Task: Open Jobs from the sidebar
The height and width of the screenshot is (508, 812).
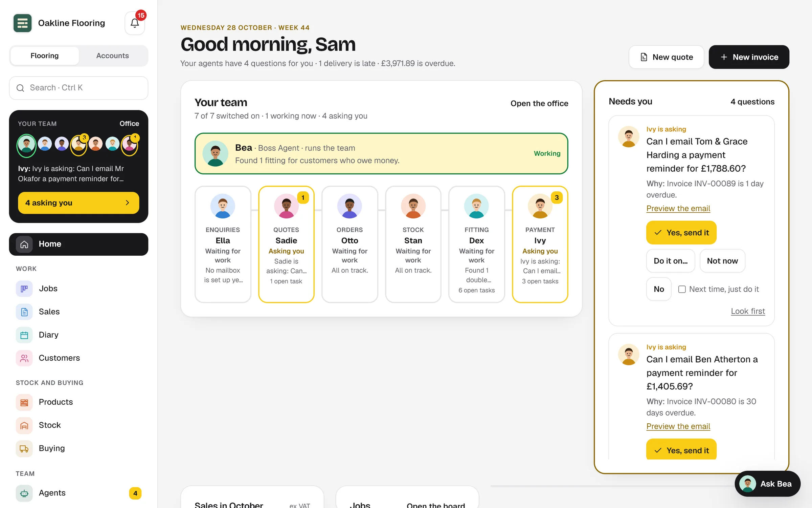Action: 78,289
